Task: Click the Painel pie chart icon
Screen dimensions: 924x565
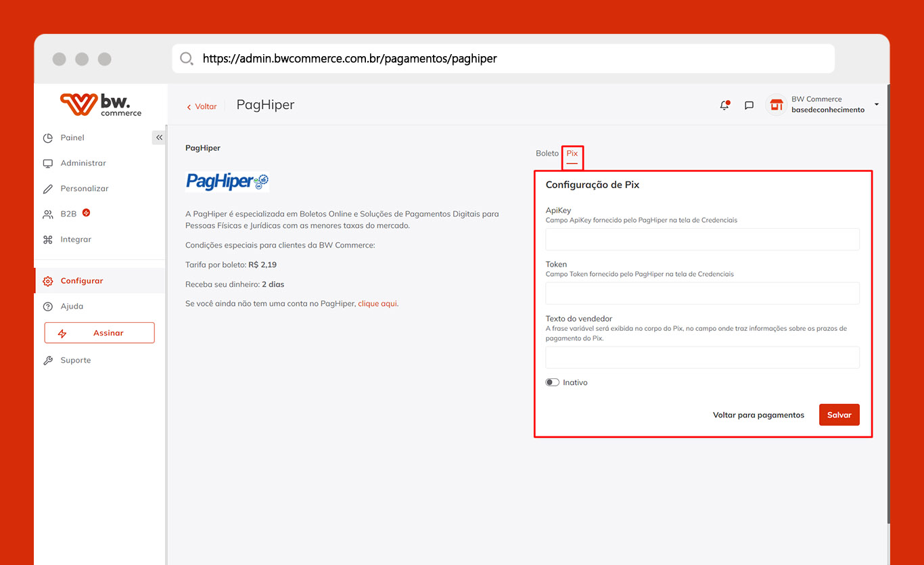Action: pos(47,138)
